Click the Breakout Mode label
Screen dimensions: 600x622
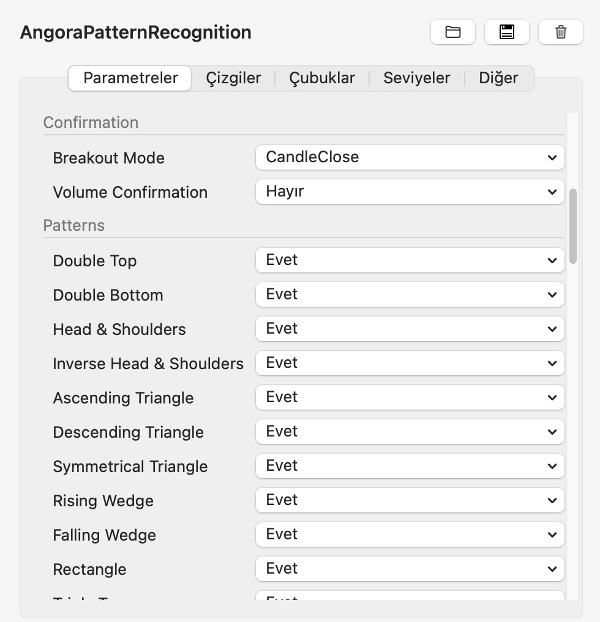pyautogui.click(x=109, y=158)
